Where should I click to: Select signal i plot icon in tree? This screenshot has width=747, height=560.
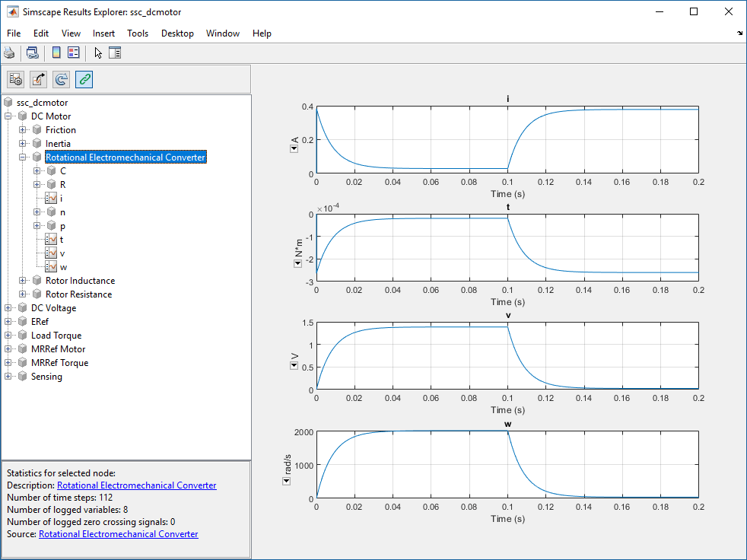51,199
